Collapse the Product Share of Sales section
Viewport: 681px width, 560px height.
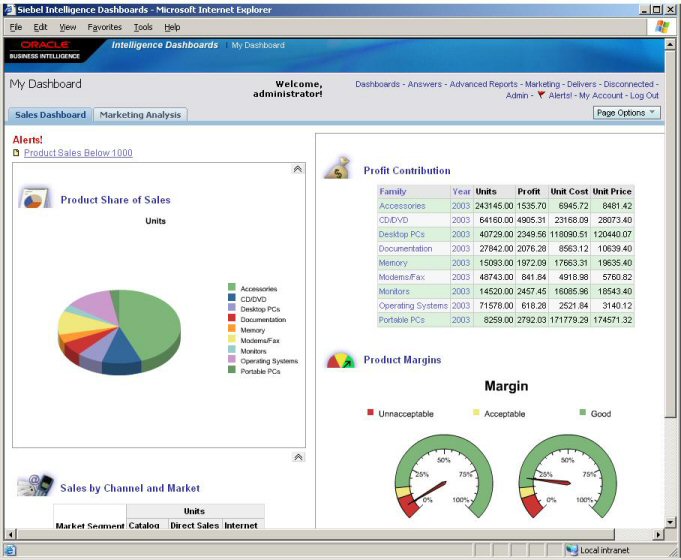[x=298, y=169]
